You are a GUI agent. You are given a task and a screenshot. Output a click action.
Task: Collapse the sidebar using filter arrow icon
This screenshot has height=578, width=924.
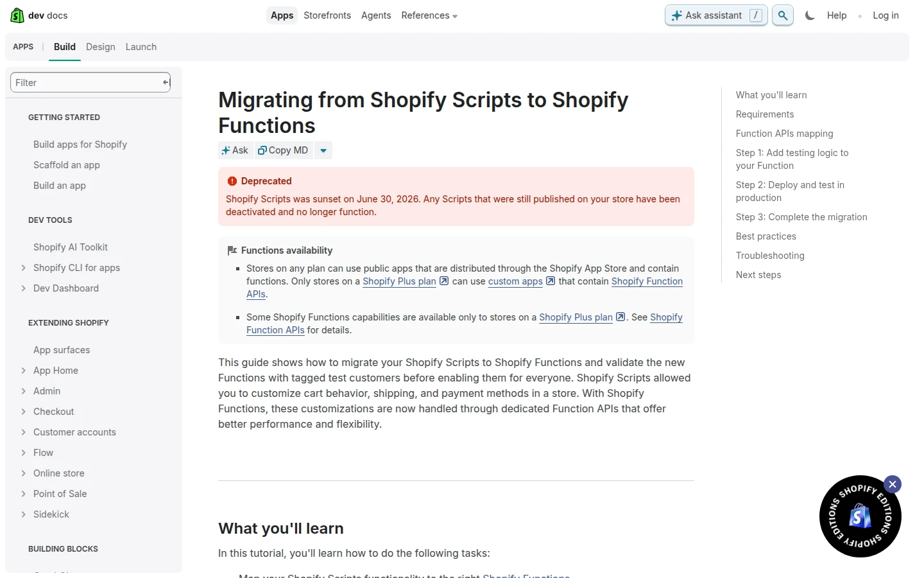click(x=166, y=82)
